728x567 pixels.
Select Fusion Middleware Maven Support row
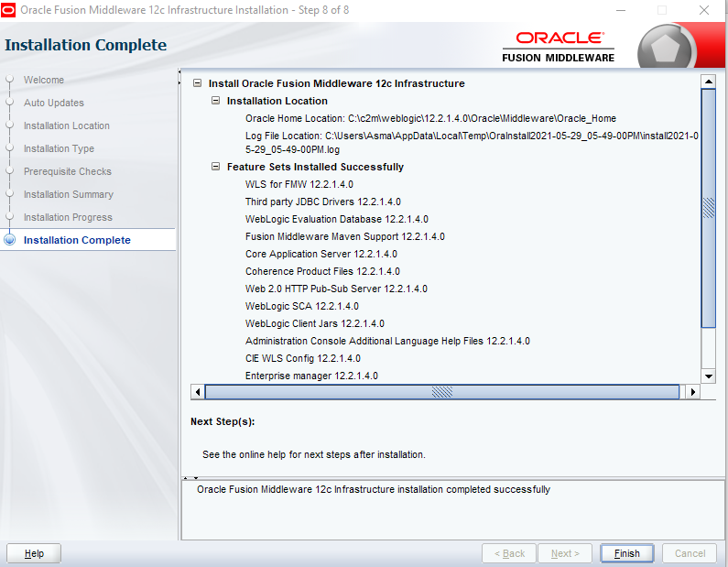point(345,236)
